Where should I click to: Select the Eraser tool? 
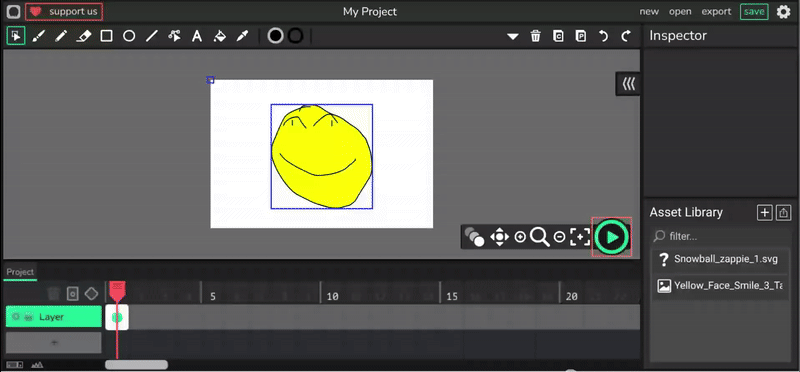coord(83,36)
